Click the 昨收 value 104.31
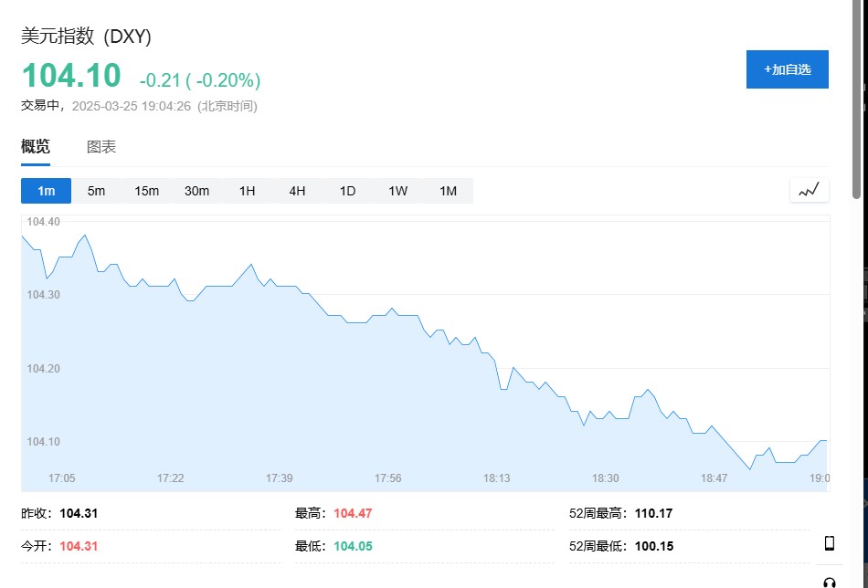Image resolution: width=868 pixels, height=588 pixels. (x=79, y=513)
